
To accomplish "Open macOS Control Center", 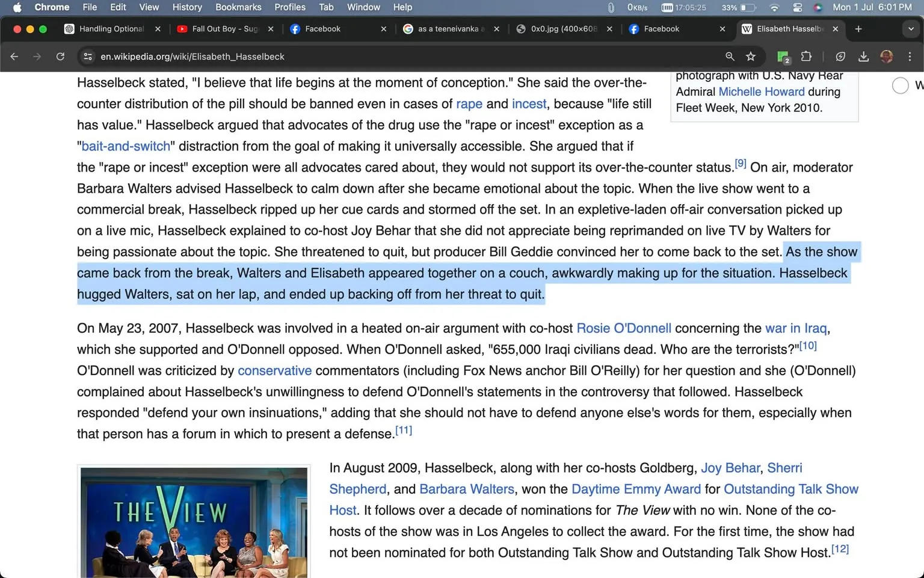I will click(x=797, y=7).
